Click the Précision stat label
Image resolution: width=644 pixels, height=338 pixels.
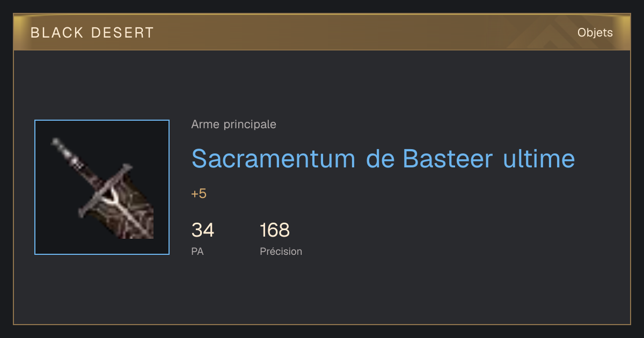coord(281,251)
